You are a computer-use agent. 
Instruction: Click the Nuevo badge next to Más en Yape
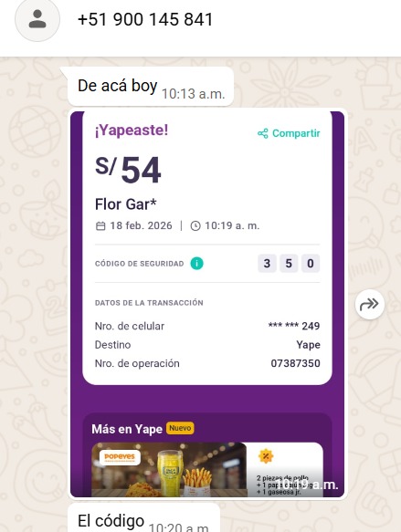(180, 428)
